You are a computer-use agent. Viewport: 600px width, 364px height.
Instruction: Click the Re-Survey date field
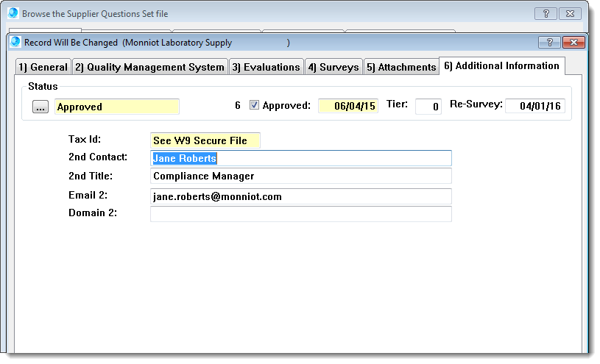(x=534, y=106)
